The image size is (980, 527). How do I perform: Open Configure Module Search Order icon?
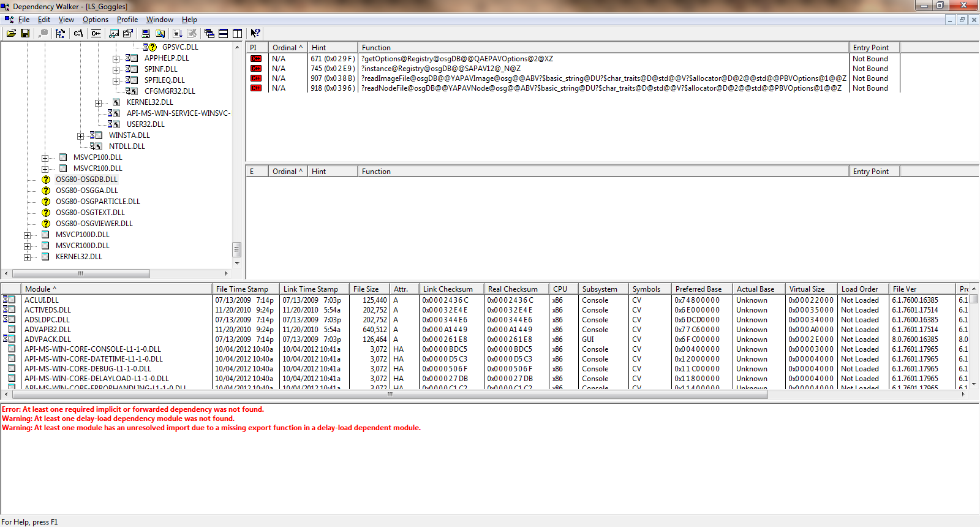160,33
